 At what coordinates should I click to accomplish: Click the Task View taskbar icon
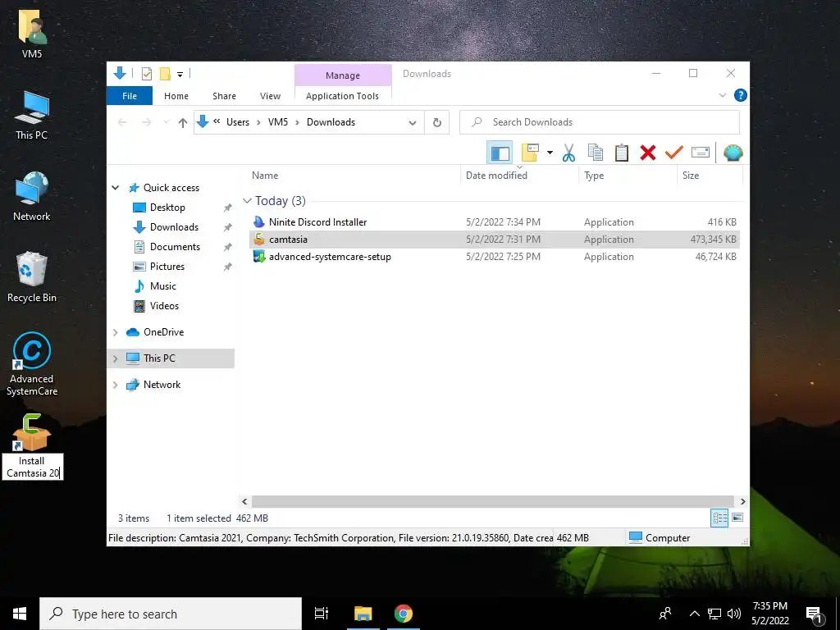click(x=322, y=614)
